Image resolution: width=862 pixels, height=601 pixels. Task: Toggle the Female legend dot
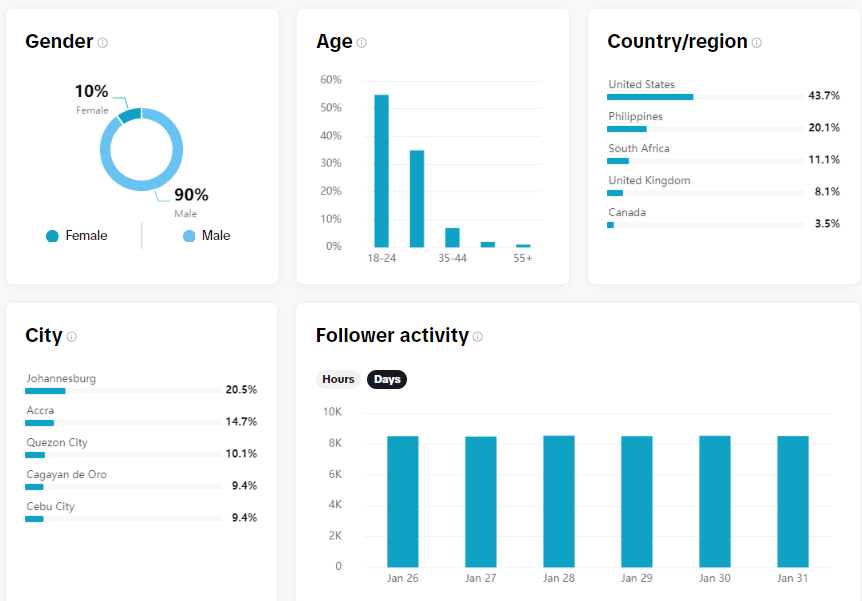click(52, 236)
